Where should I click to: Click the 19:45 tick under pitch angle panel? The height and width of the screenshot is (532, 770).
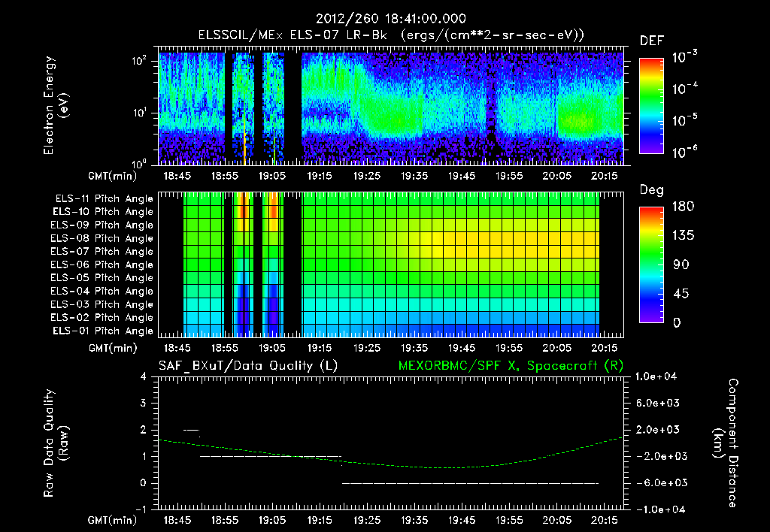(x=462, y=348)
